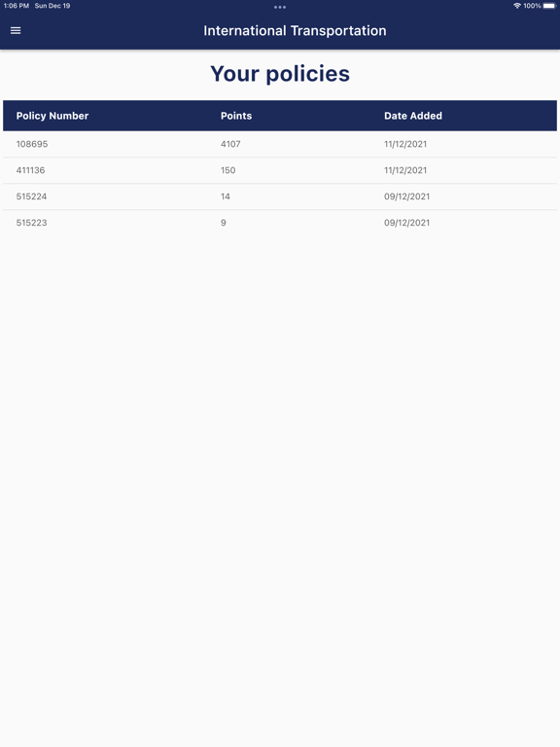Tap the Wi-Fi status icon

point(517,6)
